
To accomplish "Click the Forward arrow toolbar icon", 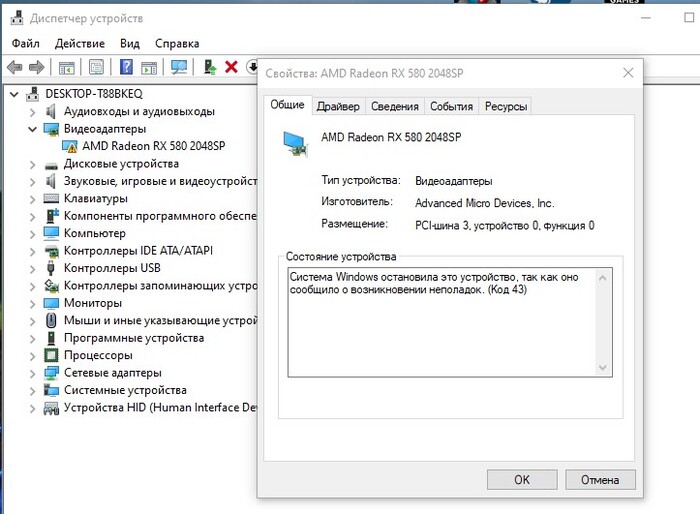I will click(x=37, y=67).
